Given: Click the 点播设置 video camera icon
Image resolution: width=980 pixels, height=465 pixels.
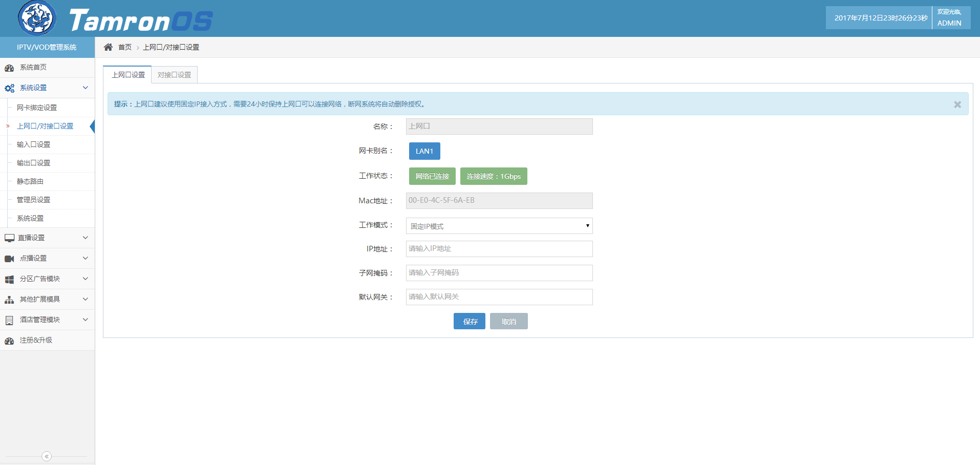Looking at the screenshot, I should pyautogui.click(x=9, y=259).
